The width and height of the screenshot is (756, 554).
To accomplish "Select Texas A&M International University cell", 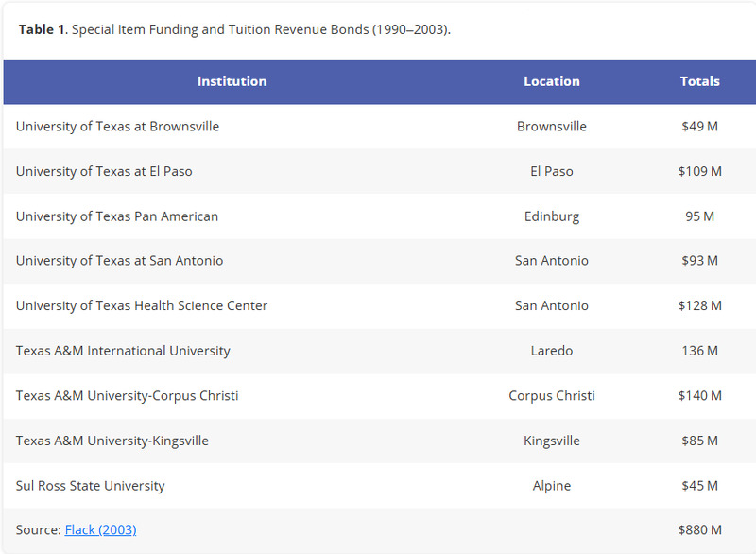I will [123, 351].
